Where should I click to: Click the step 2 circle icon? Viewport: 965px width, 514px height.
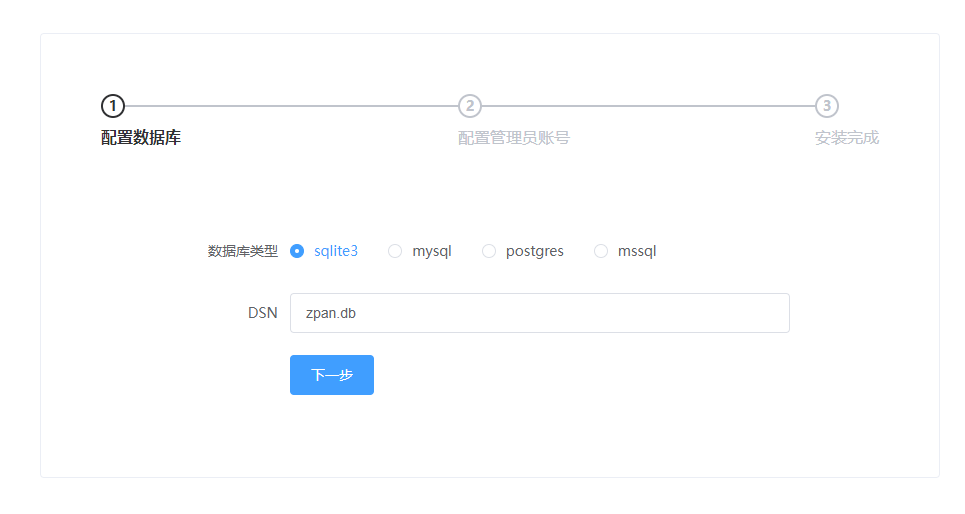(x=470, y=106)
